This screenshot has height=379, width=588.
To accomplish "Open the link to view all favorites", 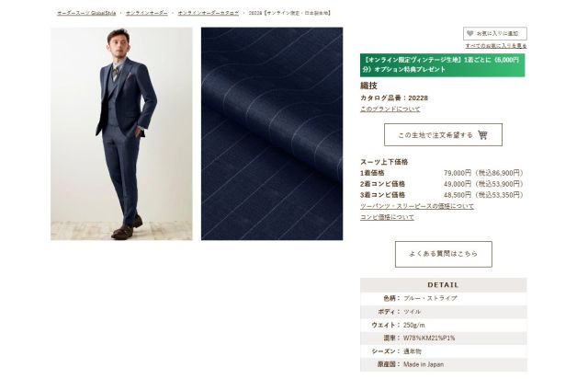I will pyautogui.click(x=496, y=46).
